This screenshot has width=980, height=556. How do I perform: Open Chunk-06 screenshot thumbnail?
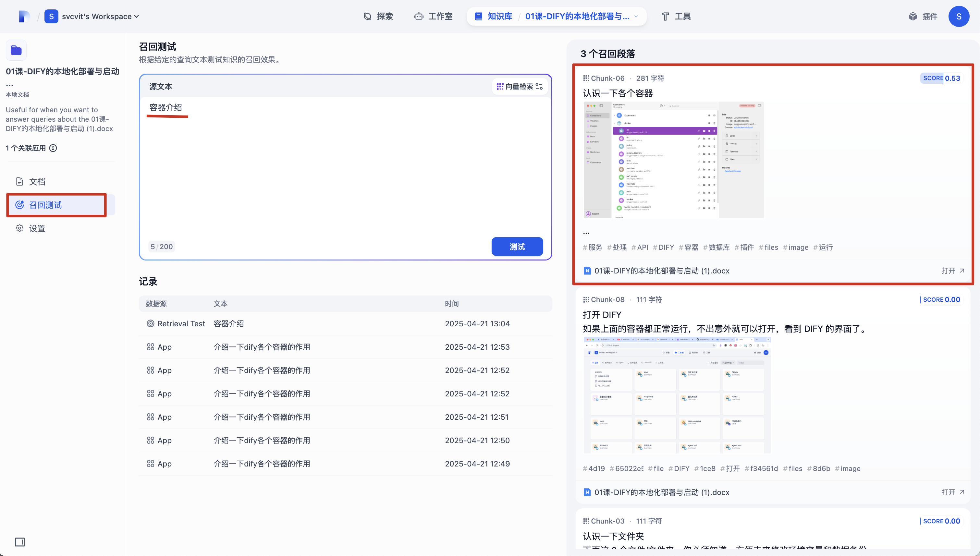[x=674, y=160]
